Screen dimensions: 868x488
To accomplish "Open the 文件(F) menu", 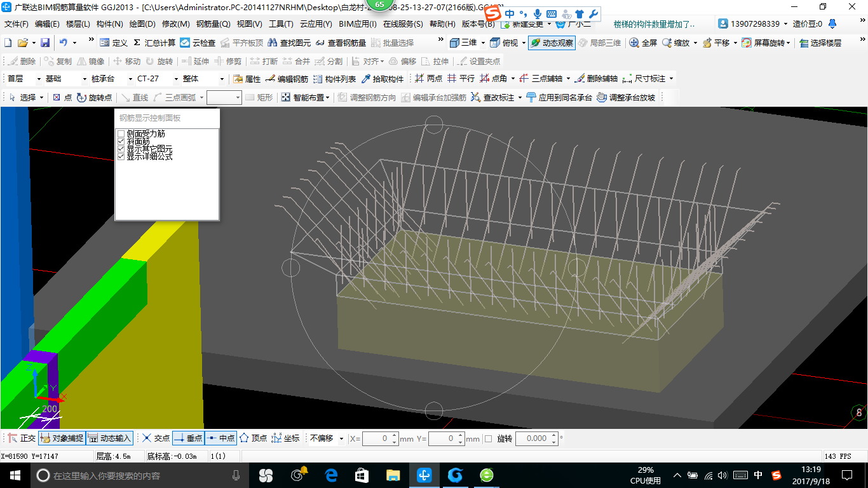I will pyautogui.click(x=16, y=24).
